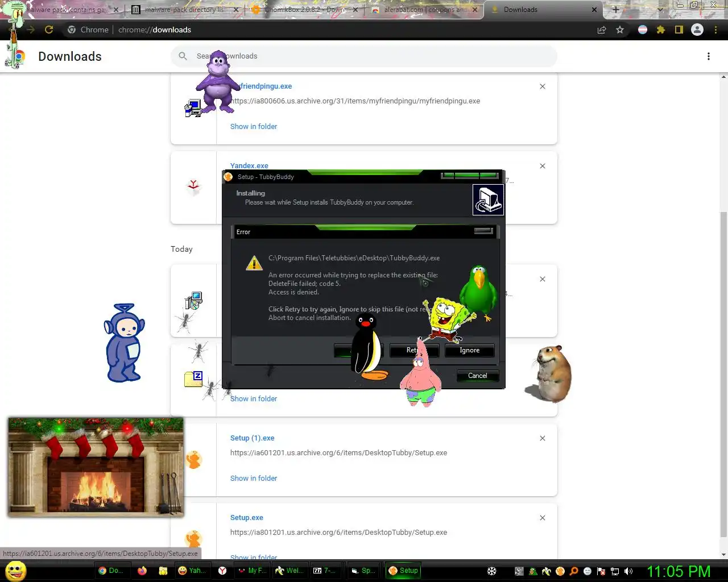Switch to Wel... taskbar window
The width and height of the screenshot is (728, 582).
[x=290, y=571]
